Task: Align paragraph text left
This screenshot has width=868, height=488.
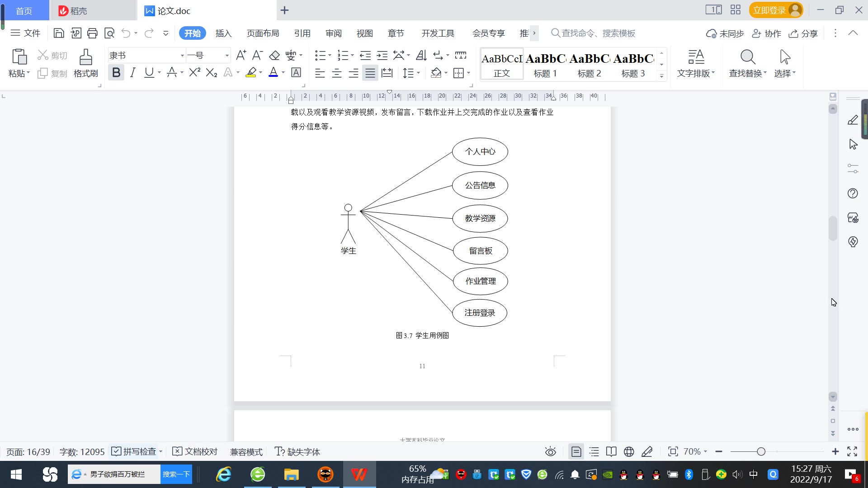Action: click(320, 73)
